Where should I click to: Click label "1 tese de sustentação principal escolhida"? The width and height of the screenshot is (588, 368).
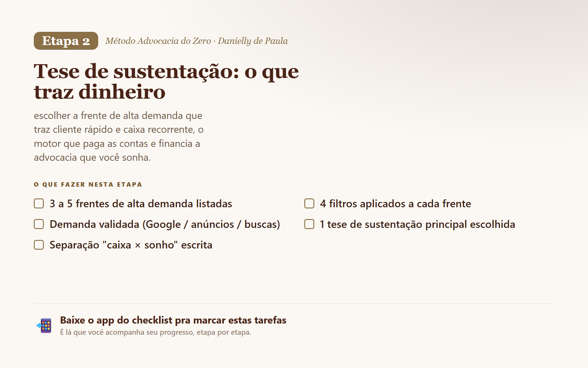417,224
